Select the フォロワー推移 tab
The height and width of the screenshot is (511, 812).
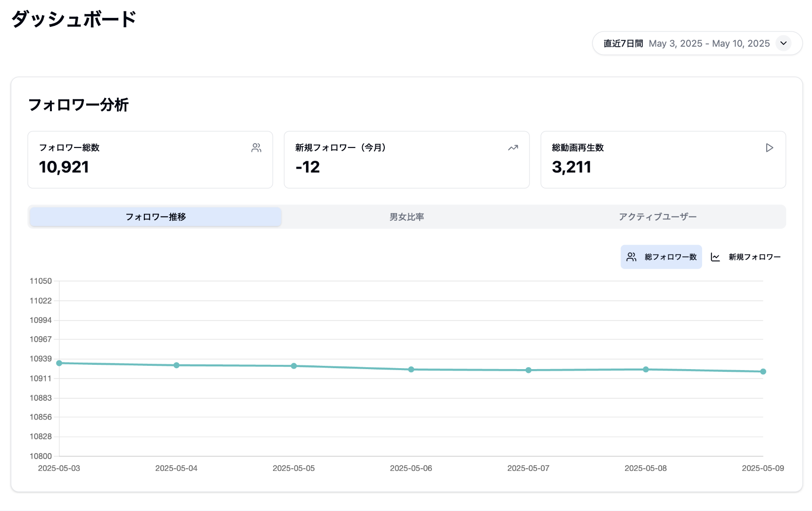[x=156, y=217]
